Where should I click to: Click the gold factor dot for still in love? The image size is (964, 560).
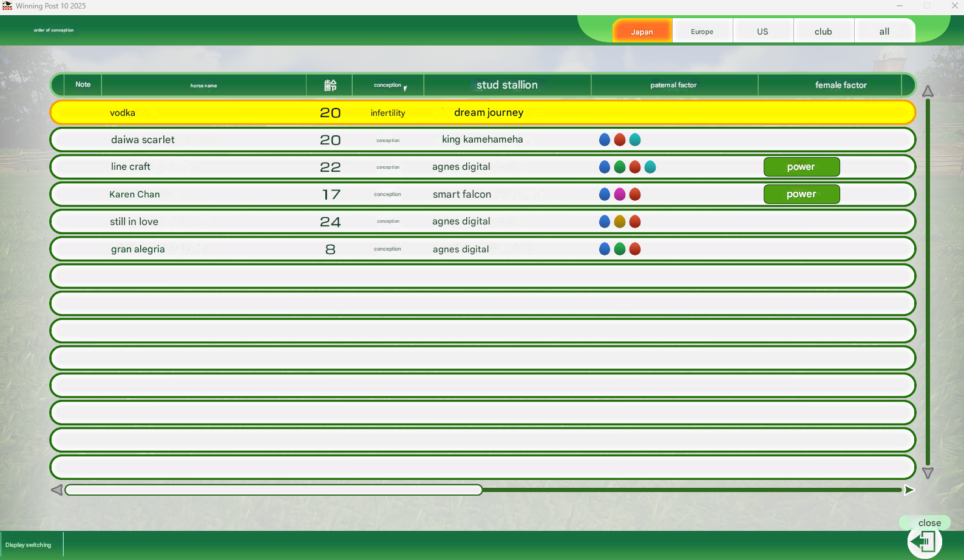pos(620,221)
